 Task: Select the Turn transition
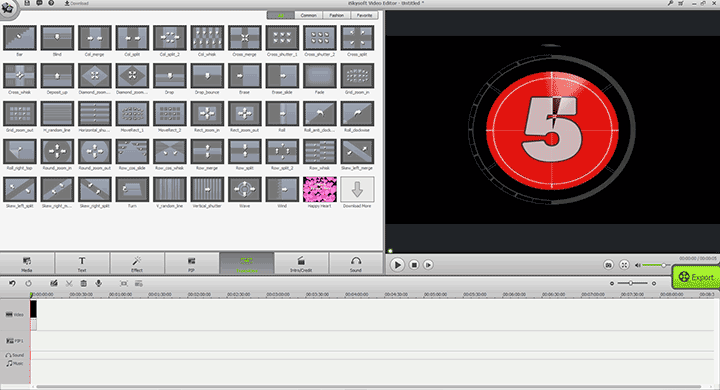pos(132,189)
